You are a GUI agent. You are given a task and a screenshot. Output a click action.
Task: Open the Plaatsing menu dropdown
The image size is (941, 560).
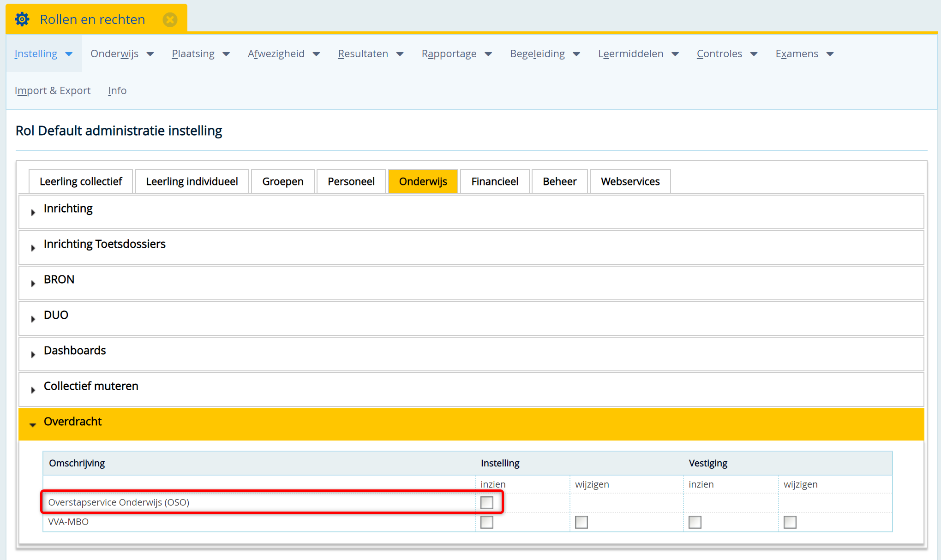[x=201, y=54]
